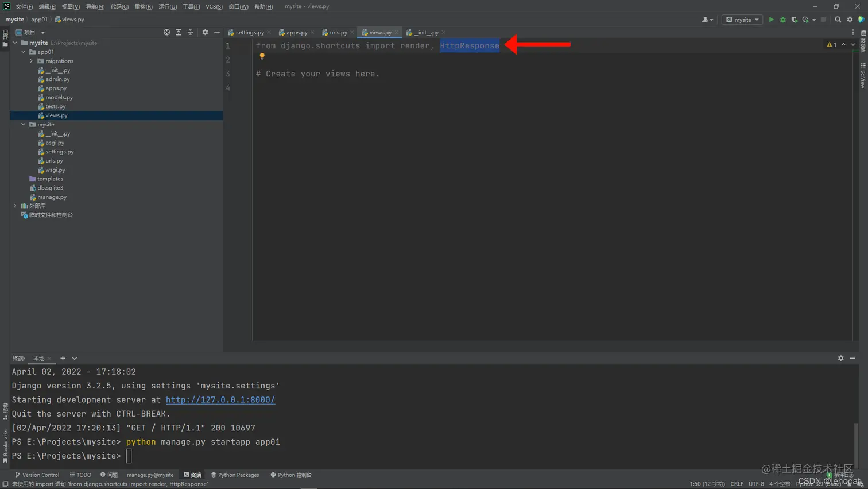
Task: Open the mysite run configuration dropdown
Action: coord(742,20)
